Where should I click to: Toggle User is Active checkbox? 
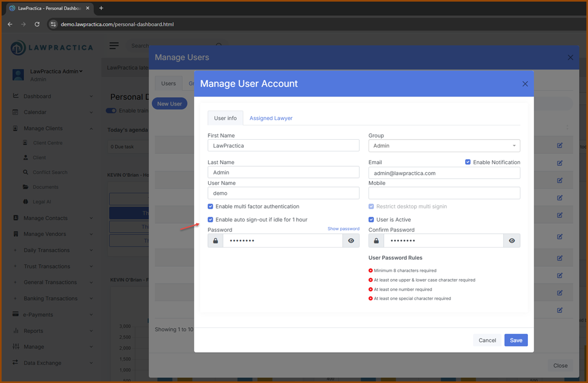[x=371, y=219]
